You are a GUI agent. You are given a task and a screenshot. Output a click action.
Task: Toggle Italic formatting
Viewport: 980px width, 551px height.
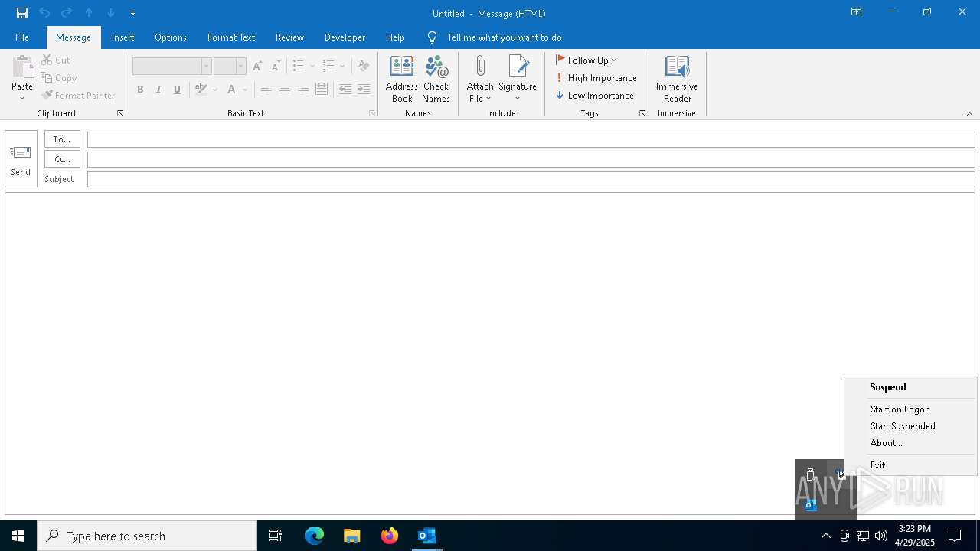(x=158, y=90)
